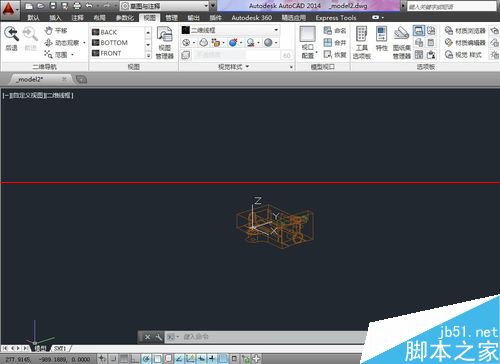Click the Restore viewports (恢复) icon
This screenshot has height=364, width=500.
point(328,54)
